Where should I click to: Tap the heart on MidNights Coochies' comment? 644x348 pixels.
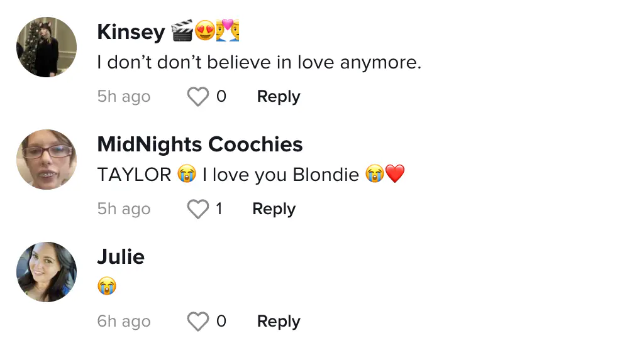click(198, 209)
